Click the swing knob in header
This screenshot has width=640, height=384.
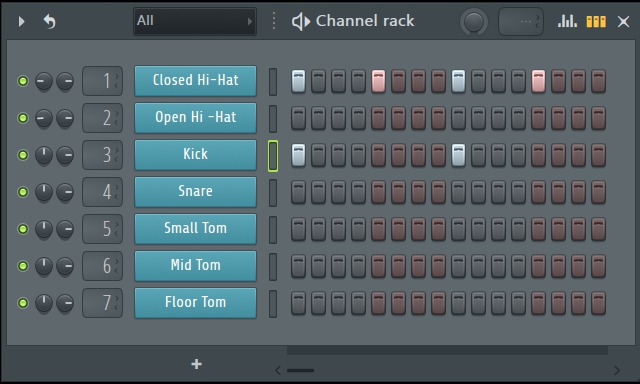click(473, 21)
